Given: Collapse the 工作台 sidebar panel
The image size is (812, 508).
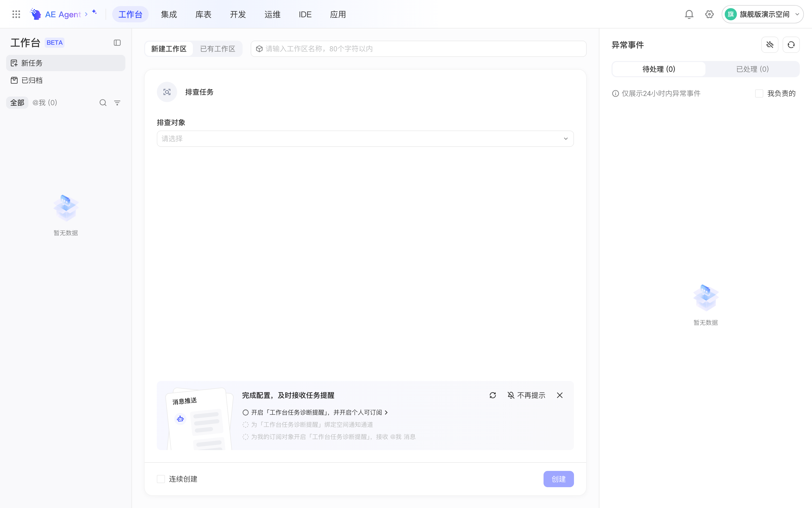Looking at the screenshot, I should tap(117, 43).
